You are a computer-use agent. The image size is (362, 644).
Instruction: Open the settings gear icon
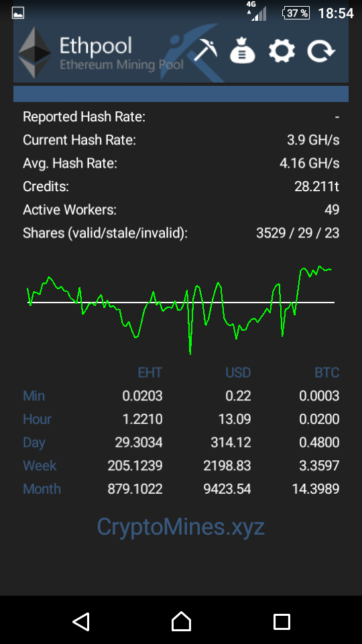pyautogui.click(x=282, y=50)
